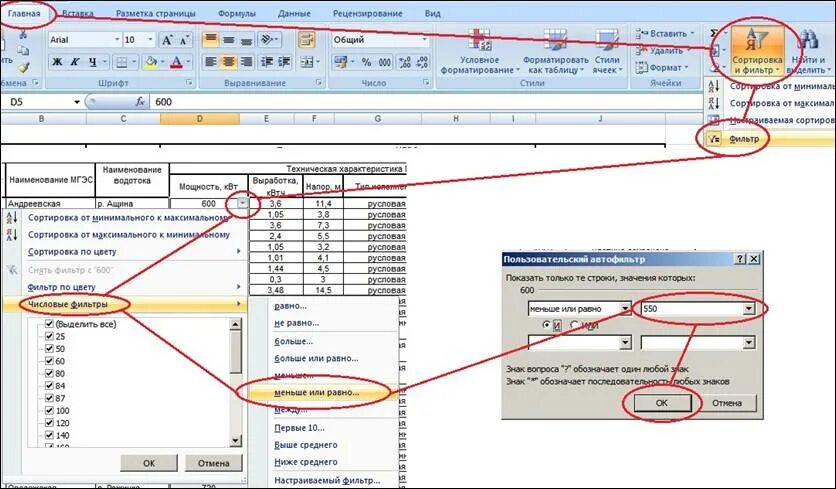Click Отмена under the filter checklist
Screen dimensions: 836x489
click(x=213, y=463)
